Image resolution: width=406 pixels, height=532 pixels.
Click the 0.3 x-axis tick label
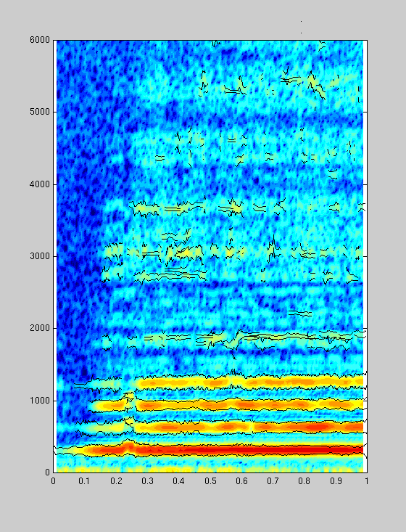147,481
